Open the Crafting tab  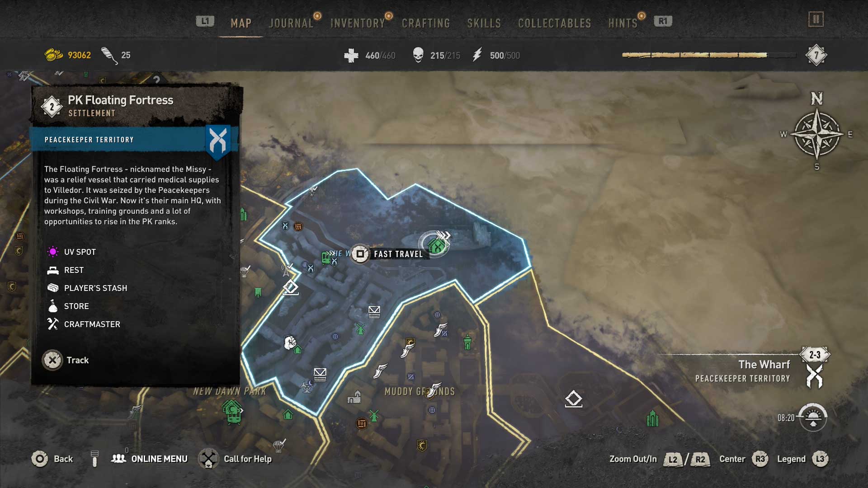(426, 23)
